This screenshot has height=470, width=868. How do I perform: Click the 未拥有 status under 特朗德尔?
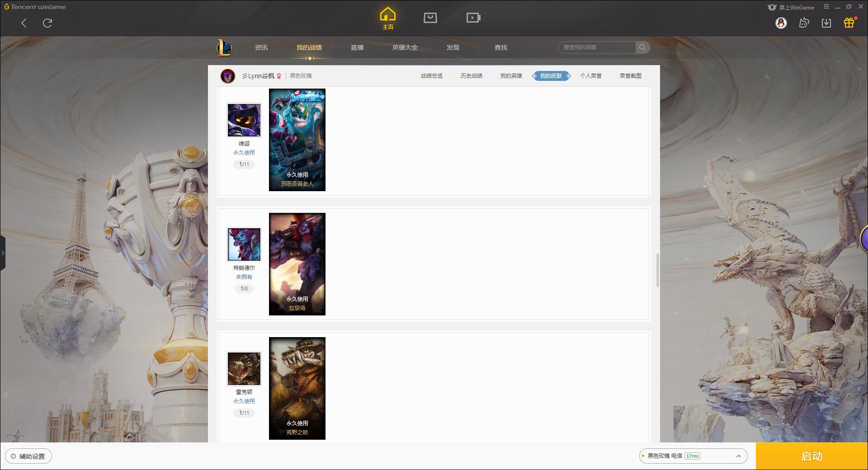[x=244, y=277]
